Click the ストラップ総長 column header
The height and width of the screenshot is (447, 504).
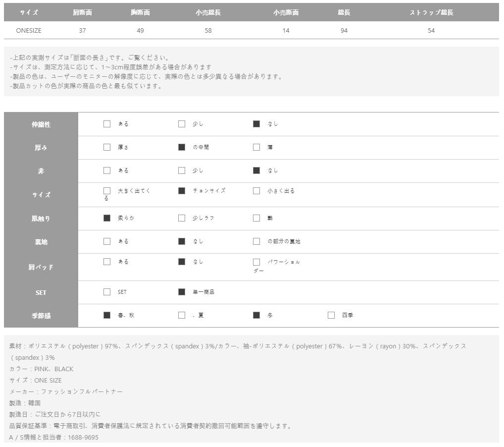click(431, 12)
